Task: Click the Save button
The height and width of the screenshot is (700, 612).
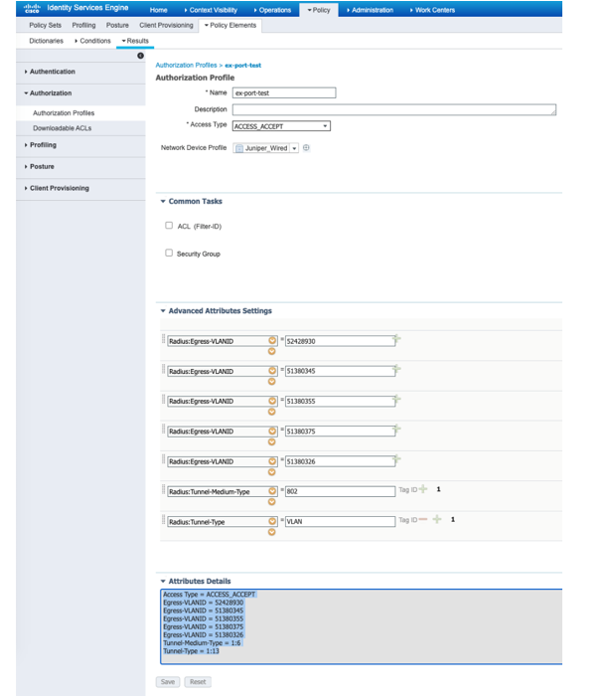Action: click(x=168, y=682)
